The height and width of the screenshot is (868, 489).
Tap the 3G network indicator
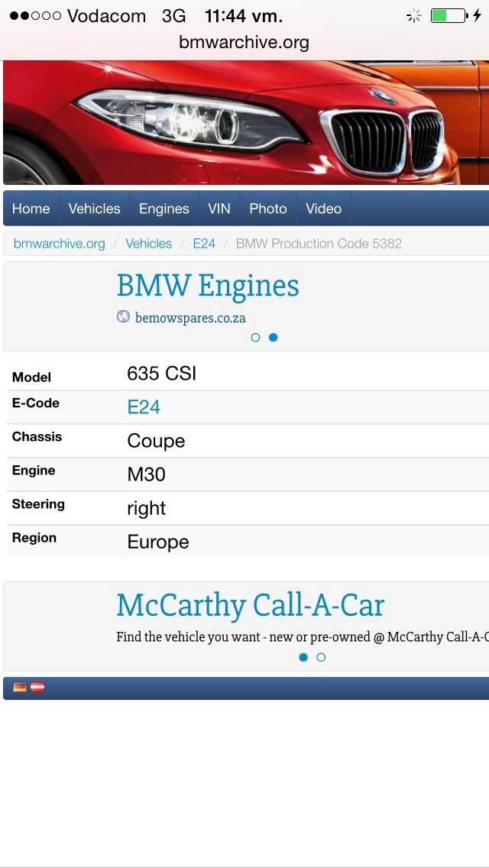(173, 16)
